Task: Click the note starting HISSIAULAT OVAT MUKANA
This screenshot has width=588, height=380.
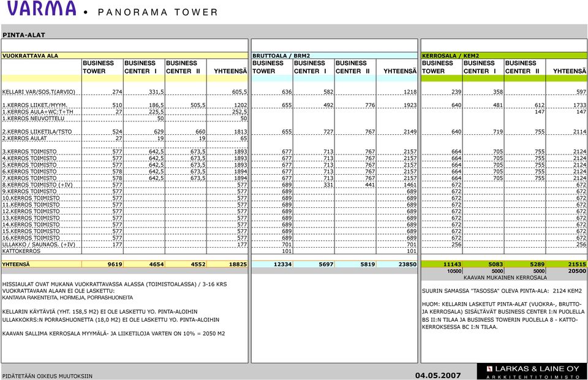Action: tap(115, 284)
